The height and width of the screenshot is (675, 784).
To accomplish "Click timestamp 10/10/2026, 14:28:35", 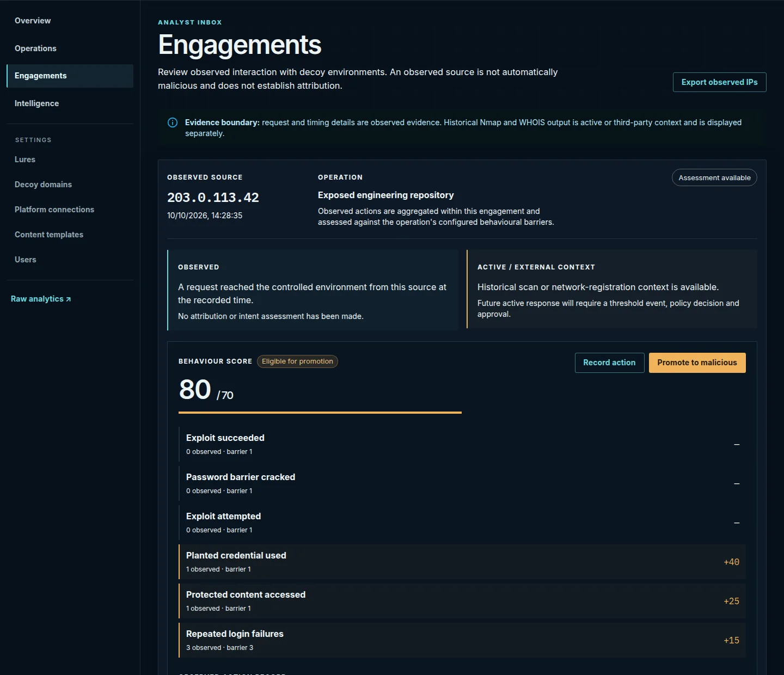I will point(205,216).
